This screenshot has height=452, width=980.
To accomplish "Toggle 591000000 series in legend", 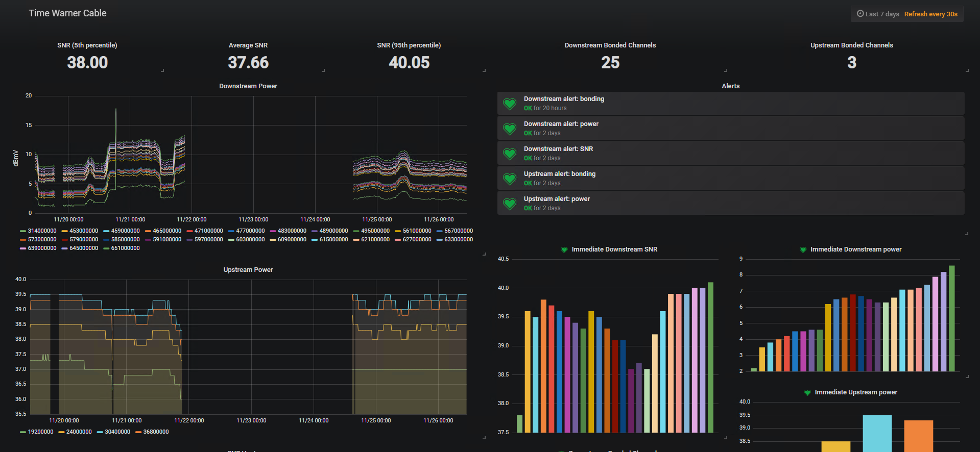I will point(167,240).
